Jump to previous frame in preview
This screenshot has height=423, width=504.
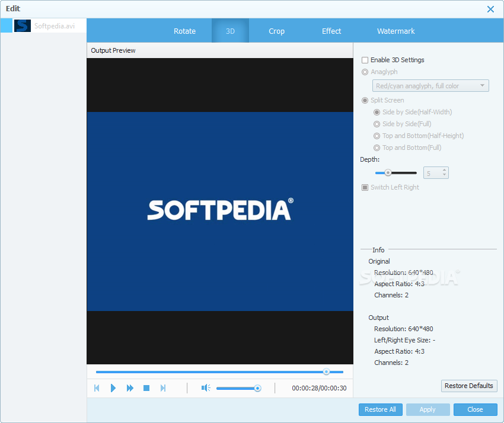[97, 388]
